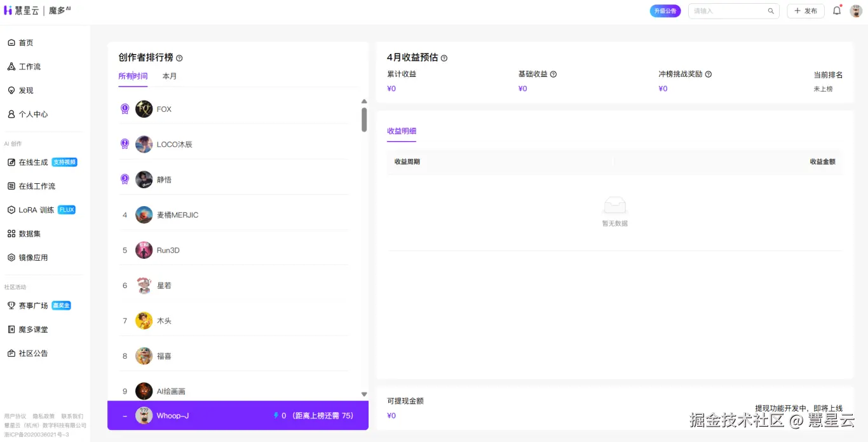Viewport: 868px width, 442px height.
Task: Select the 收益明细 tab
Action: [402, 131]
